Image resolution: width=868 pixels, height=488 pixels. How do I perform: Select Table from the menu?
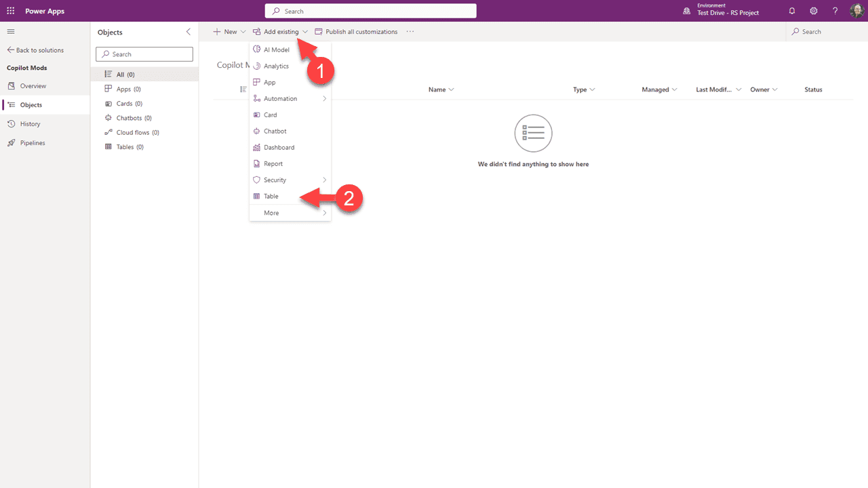point(271,197)
